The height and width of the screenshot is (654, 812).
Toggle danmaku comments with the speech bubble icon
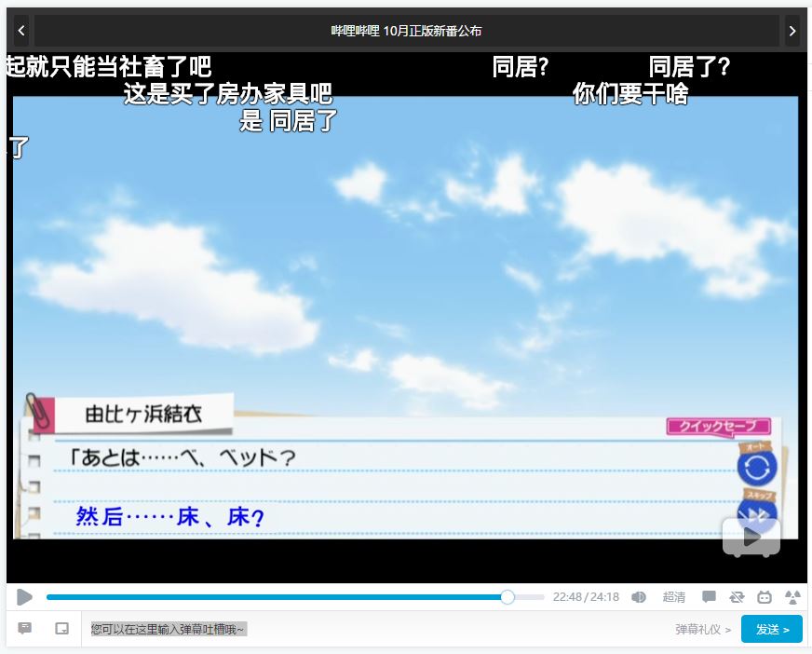(709, 597)
